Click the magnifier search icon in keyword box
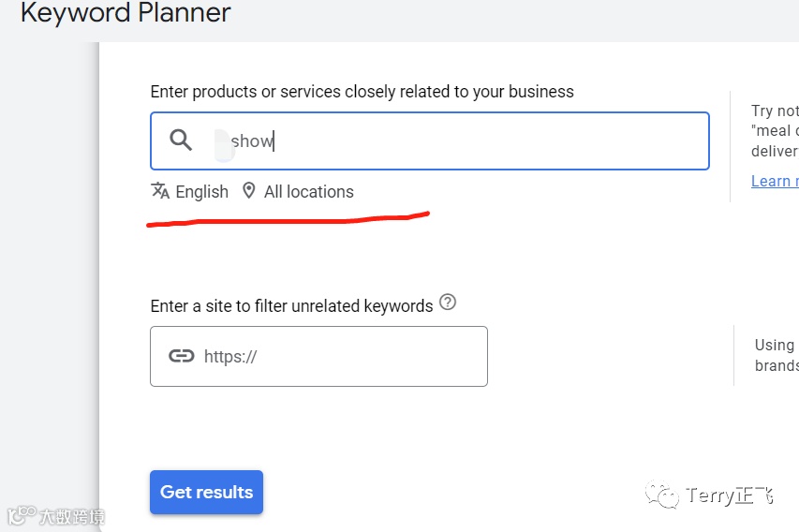 pos(181,140)
